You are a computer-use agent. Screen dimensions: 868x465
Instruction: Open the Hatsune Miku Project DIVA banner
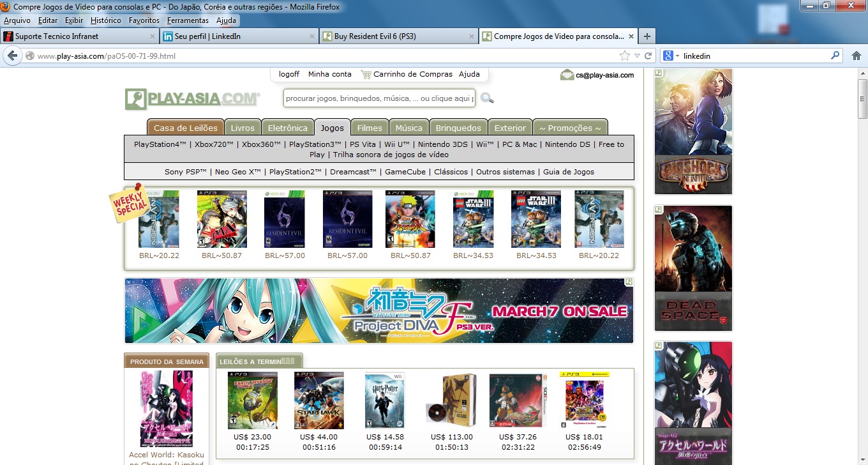[x=378, y=310]
